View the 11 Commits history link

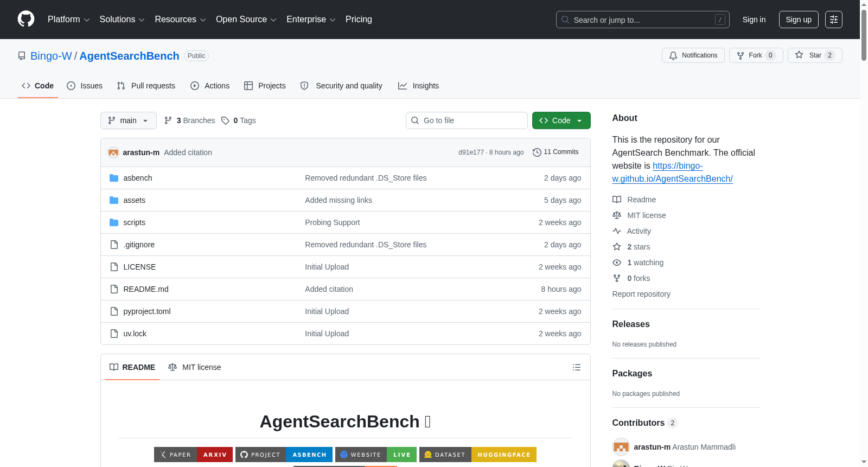point(556,152)
